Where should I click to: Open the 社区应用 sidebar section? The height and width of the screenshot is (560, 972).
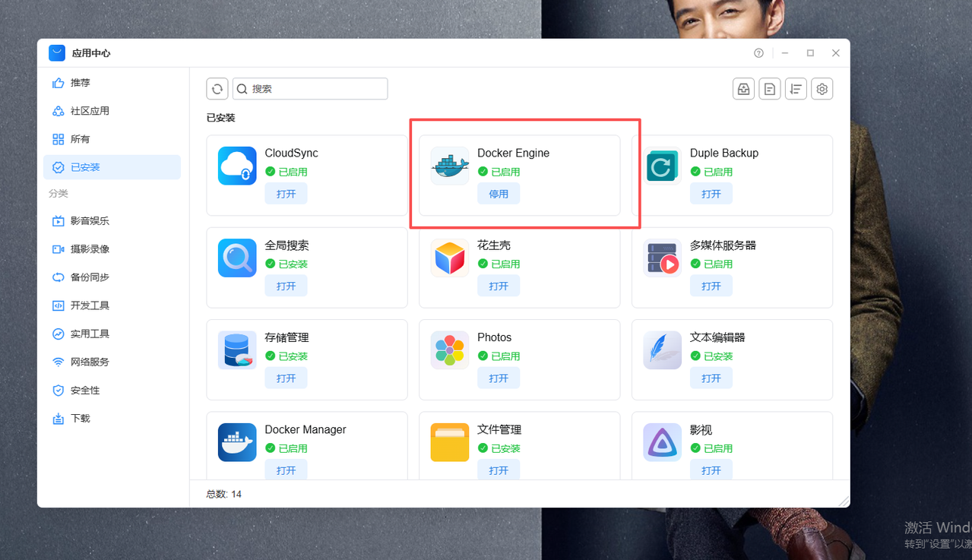(x=112, y=111)
